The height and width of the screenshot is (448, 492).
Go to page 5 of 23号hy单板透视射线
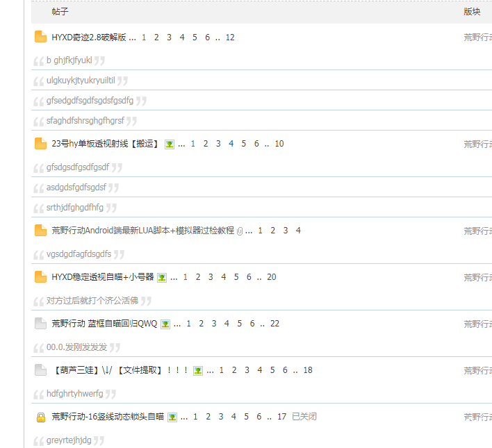(244, 144)
